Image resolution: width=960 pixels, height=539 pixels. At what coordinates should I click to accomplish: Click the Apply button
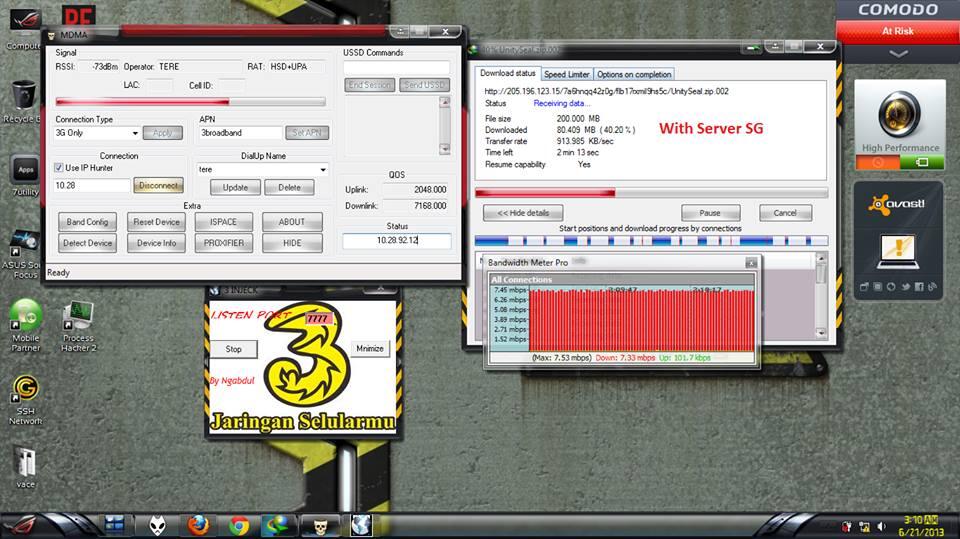(x=162, y=133)
